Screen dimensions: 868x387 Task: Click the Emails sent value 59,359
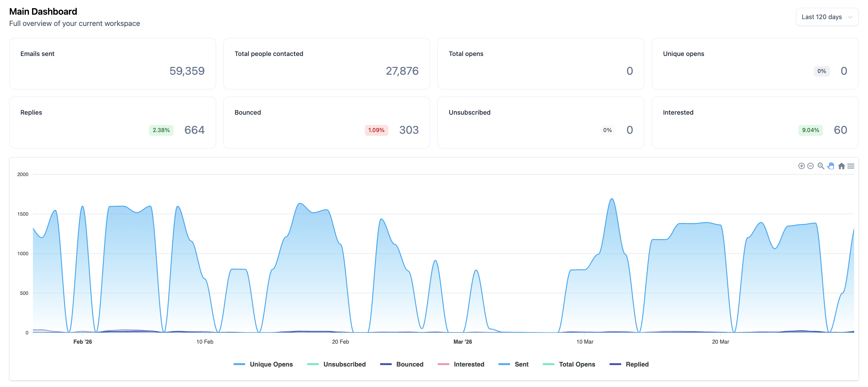point(187,71)
